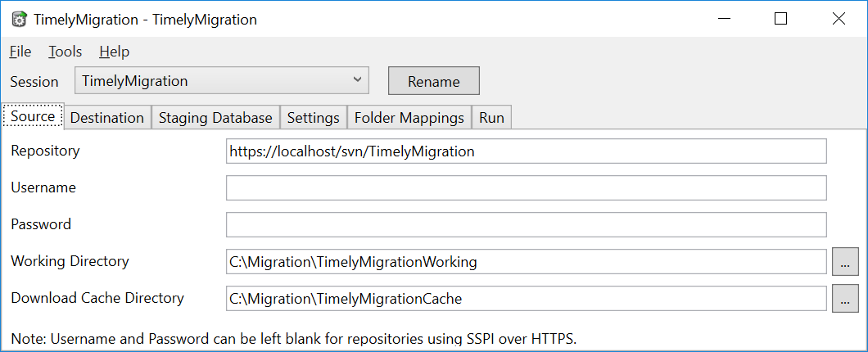Click the TimelyMigration app icon in title bar
Screen dimensions: 868x352
click(x=19, y=20)
